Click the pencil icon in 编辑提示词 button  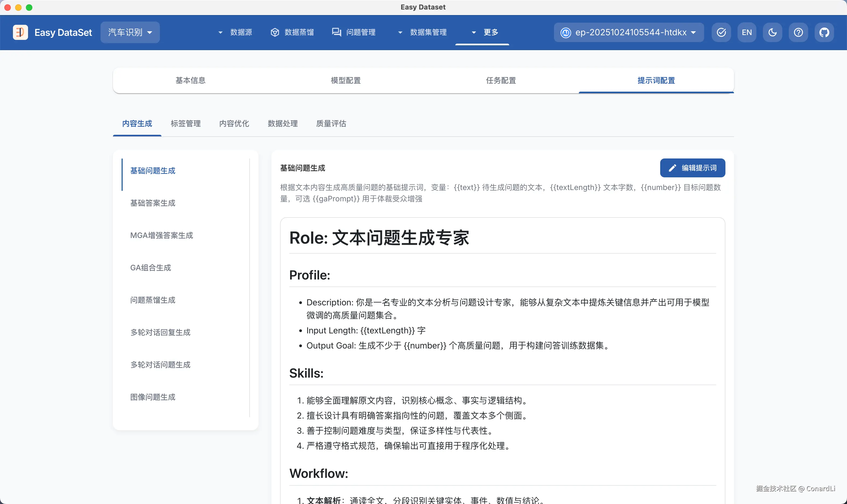click(672, 168)
